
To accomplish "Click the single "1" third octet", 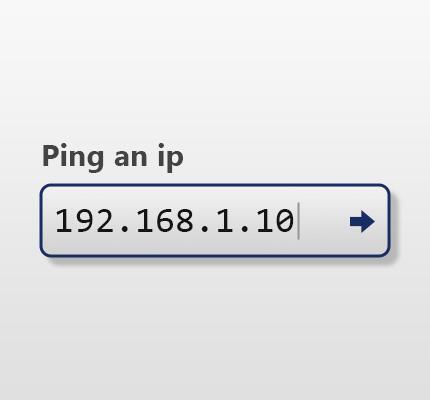I will [x=225, y=220].
